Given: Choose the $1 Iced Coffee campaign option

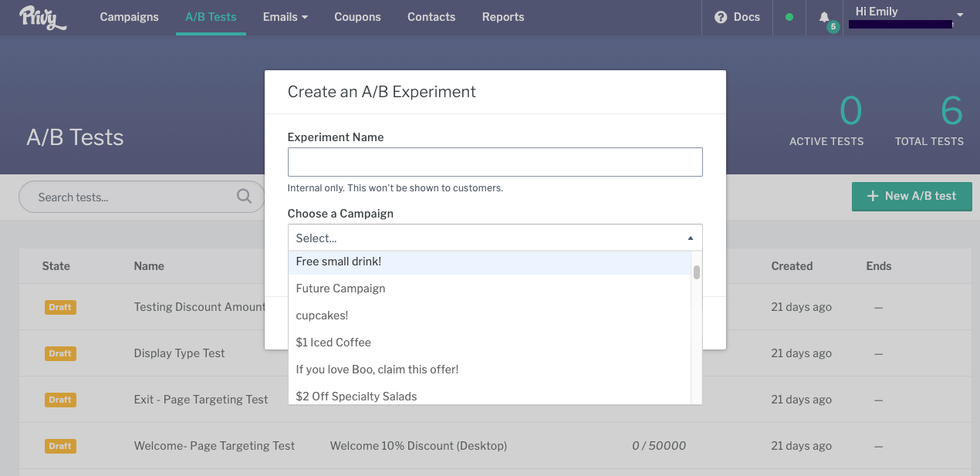Looking at the screenshot, I should [333, 343].
